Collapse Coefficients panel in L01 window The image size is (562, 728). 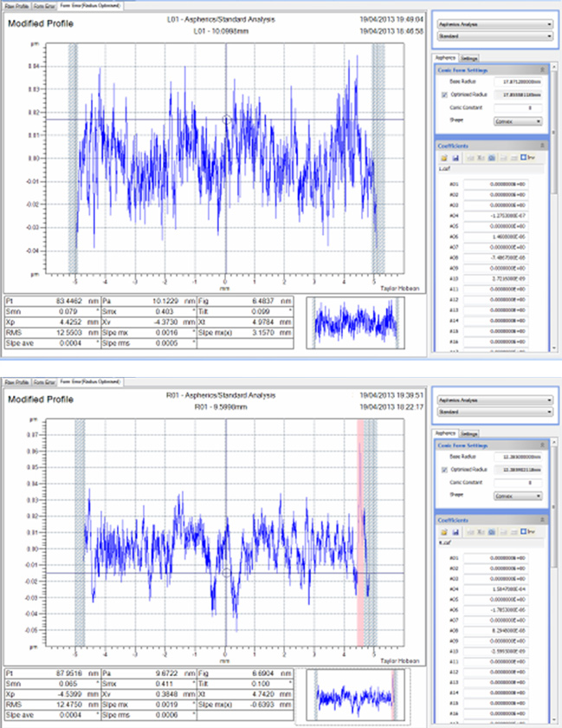(x=542, y=146)
